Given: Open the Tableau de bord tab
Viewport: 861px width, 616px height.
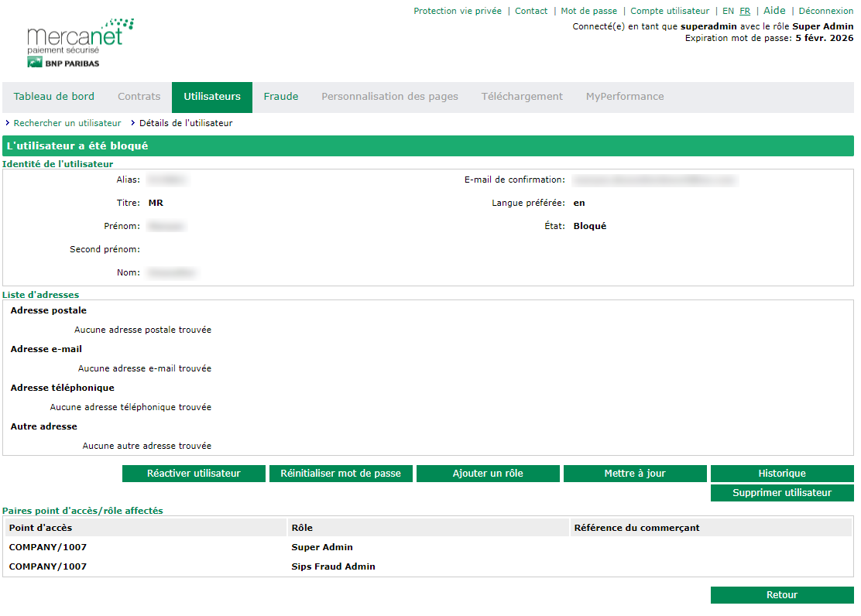Looking at the screenshot, I should 54,97.
